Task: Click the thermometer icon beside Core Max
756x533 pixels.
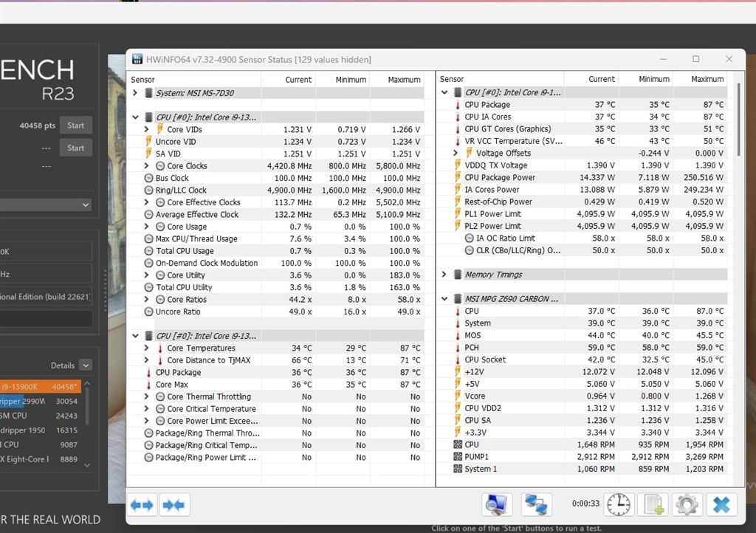Action: pos(148,385)
